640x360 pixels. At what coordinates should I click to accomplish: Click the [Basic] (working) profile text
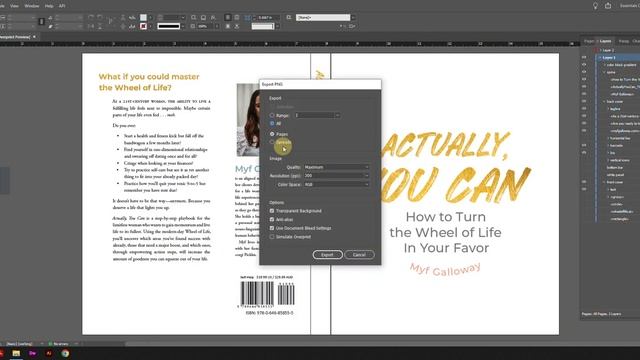(x=19, y=344)
